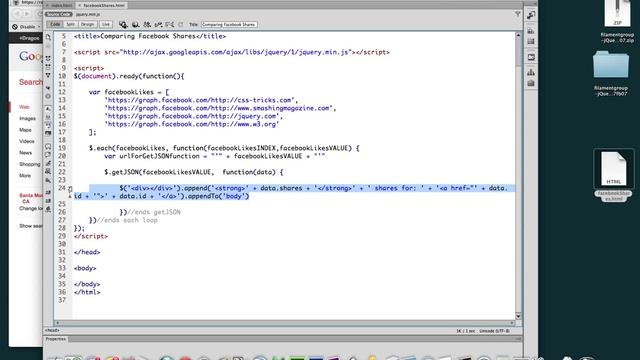Screen dimensions: 640x360
Task: Select the <head> tag in tag selector
Action: point(52,330)
